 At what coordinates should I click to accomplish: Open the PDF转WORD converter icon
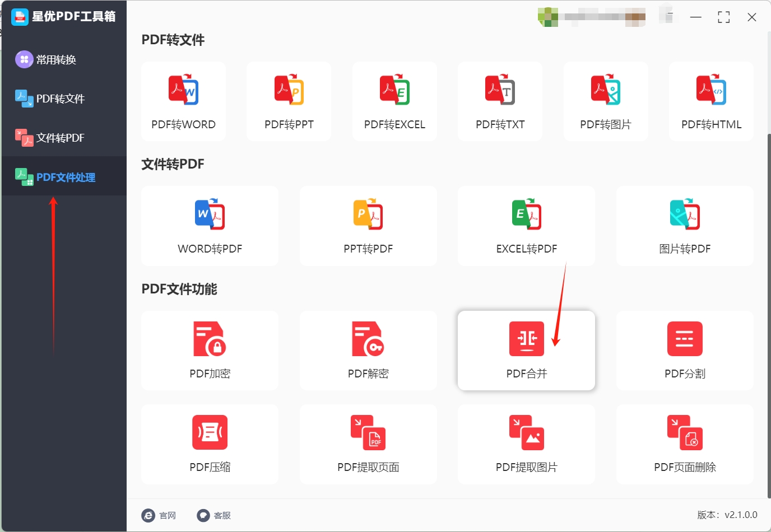point(183,90)
